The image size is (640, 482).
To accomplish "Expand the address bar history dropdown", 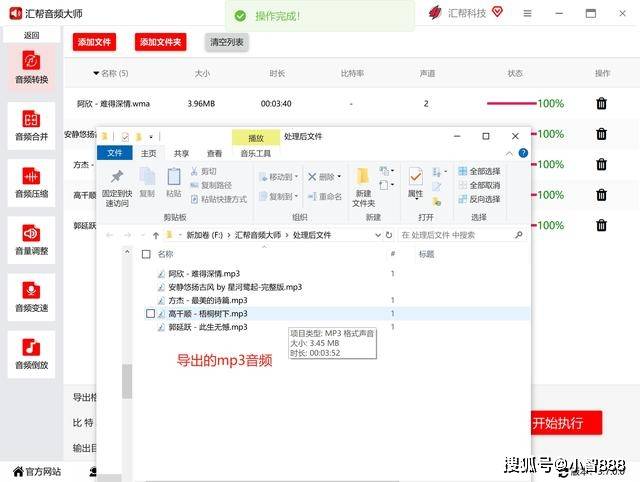I will point(378,235).
